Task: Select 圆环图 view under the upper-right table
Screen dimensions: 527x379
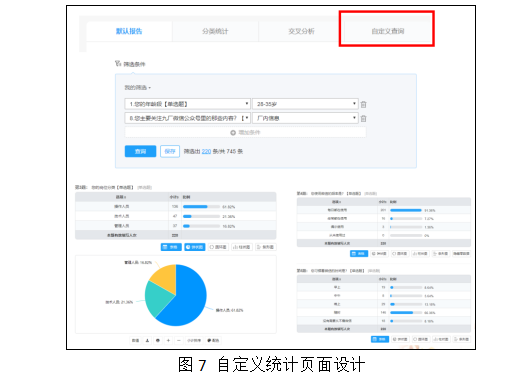Action: tap(400, 253)
